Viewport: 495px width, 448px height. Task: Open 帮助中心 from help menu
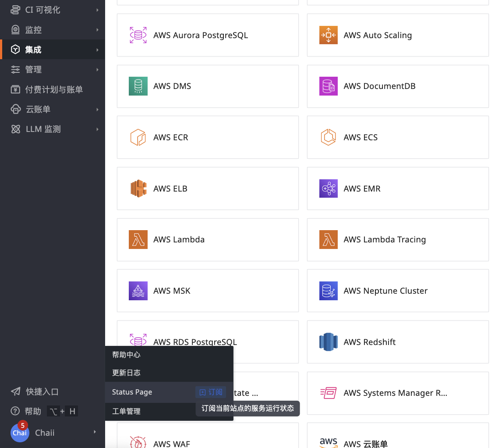(x=169, y=355)
